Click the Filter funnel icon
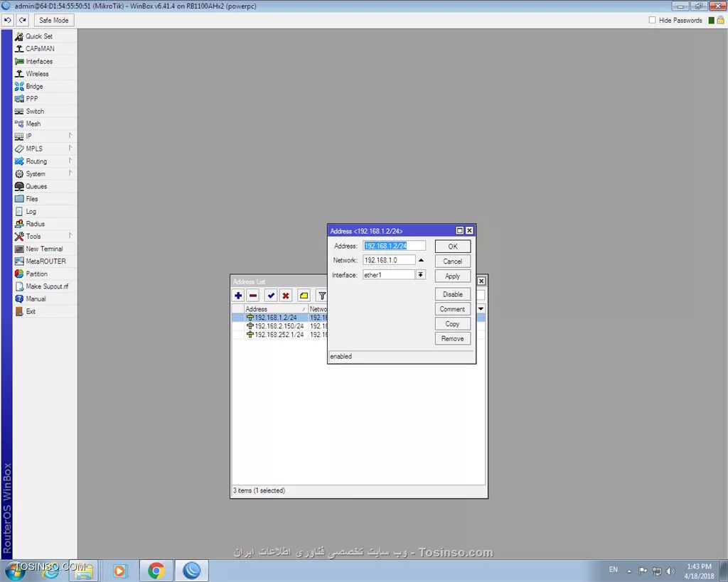Viewport: 728px width, 582px height. click(x=322, y=296)
